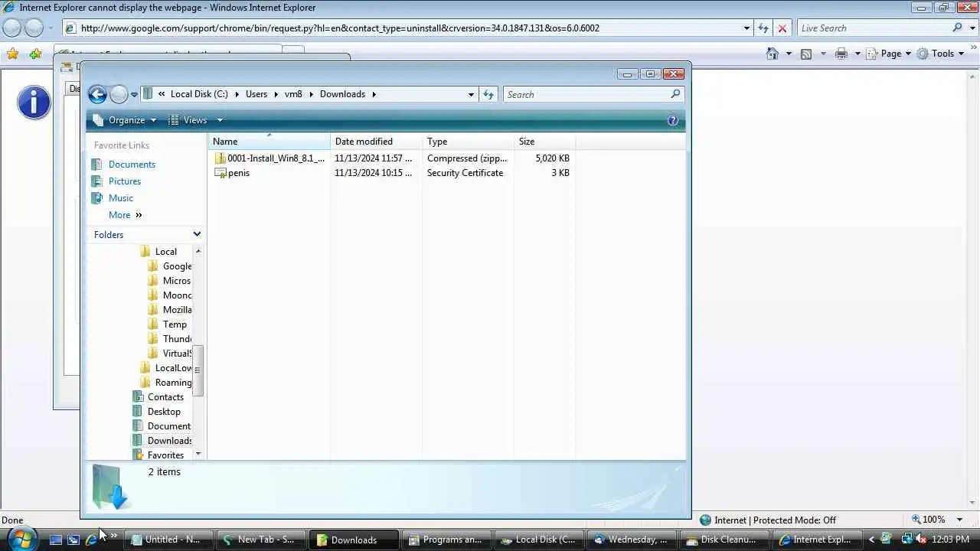The image size is (980, 551).
Task: Open the IE Page menu
Action: 889,54
